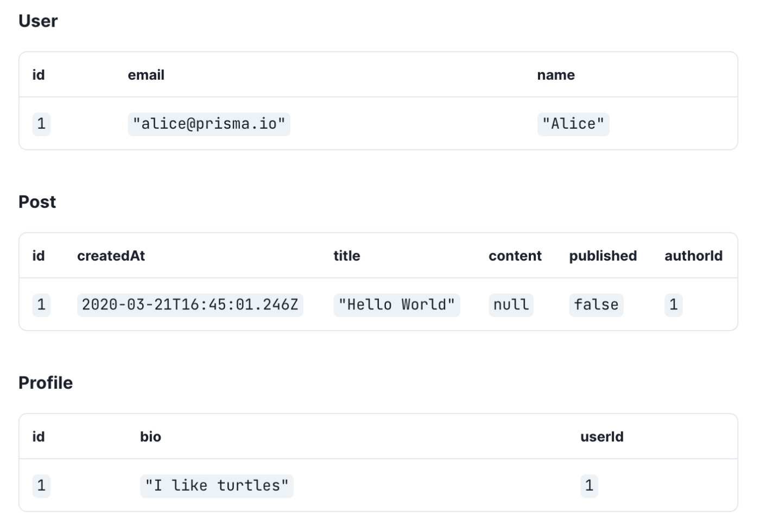Image resolution: width=760 pixels, height=532 pixels.
Task: Select the authorId value 1
Action: pyautogui.click(x=673, y=305)
